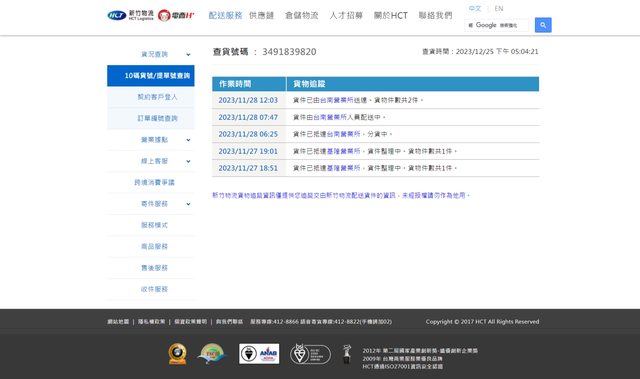This screenshot has width=640, height=379.
Task: Click timestamp 2023/11/27 19:01
Action: (248, 151)
